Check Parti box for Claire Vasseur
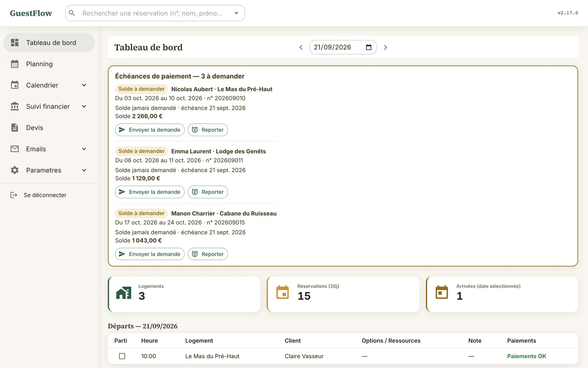 (x=122, y=356)
